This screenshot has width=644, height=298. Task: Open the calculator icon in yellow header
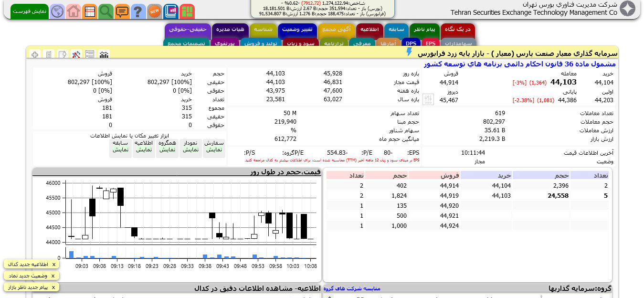(x=49, y=55)
